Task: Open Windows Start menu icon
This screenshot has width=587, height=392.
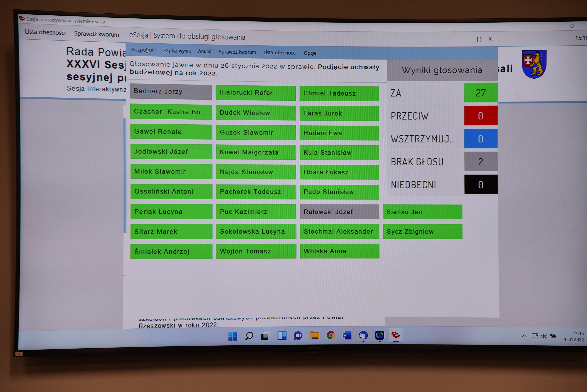Action: click(x=232, y=336)
